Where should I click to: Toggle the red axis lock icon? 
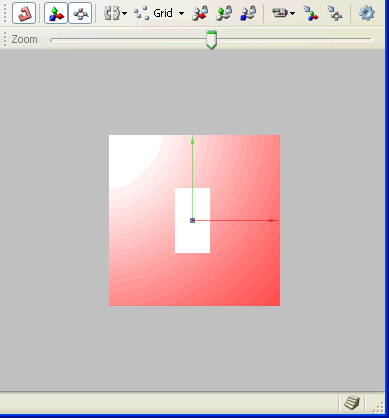[200, 13]
